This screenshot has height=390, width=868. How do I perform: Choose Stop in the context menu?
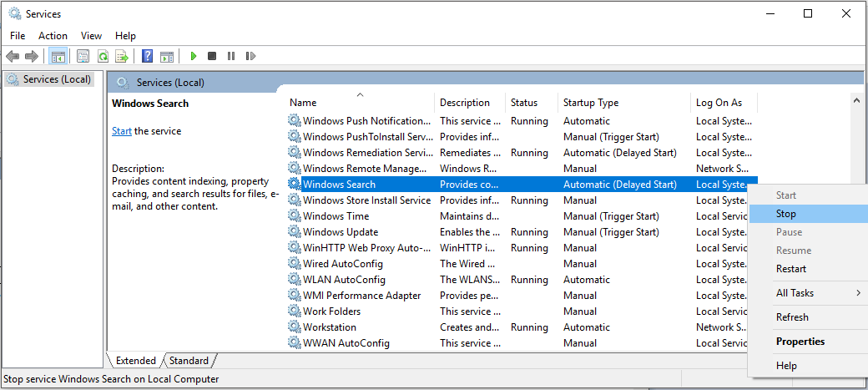[809, 213]
